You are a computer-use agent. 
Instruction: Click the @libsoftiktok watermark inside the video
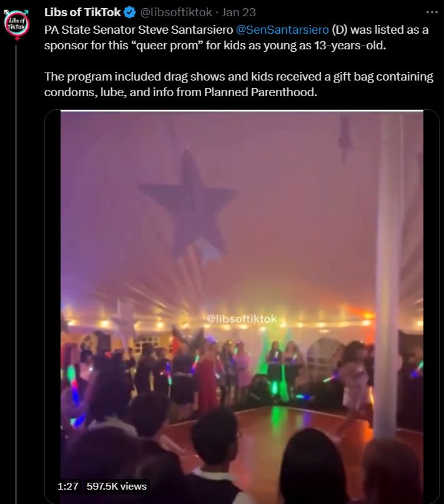coord(242,319)
